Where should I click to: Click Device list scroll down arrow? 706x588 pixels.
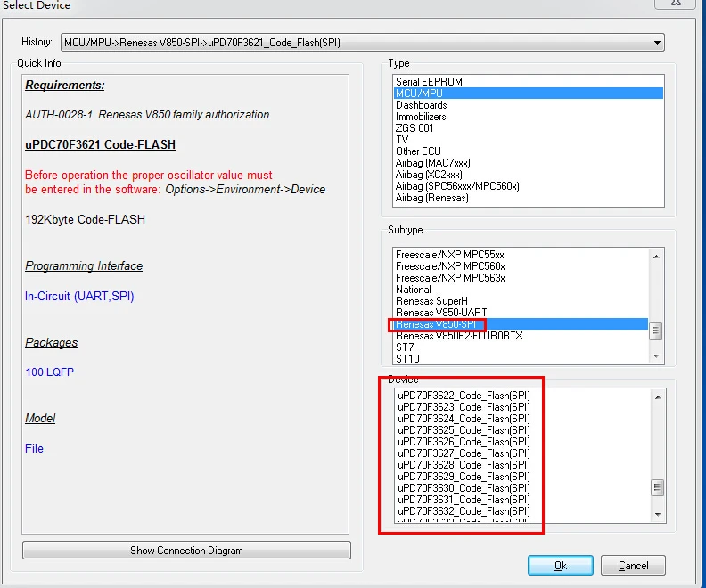click(x=658, y=514)
